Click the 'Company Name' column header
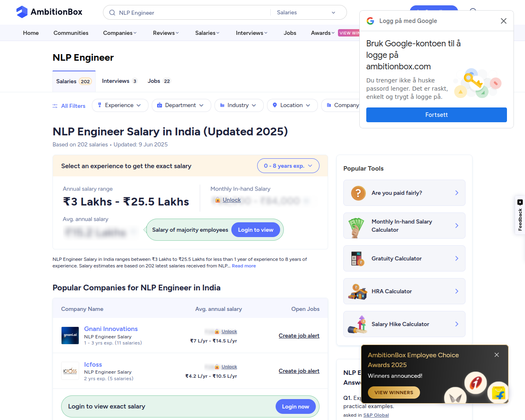 click(82, 309)
